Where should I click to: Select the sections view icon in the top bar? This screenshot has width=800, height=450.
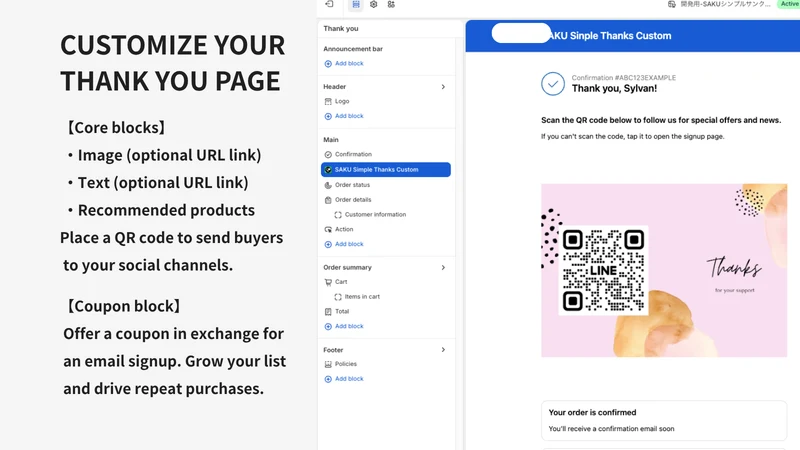click(x=356, y=4)
